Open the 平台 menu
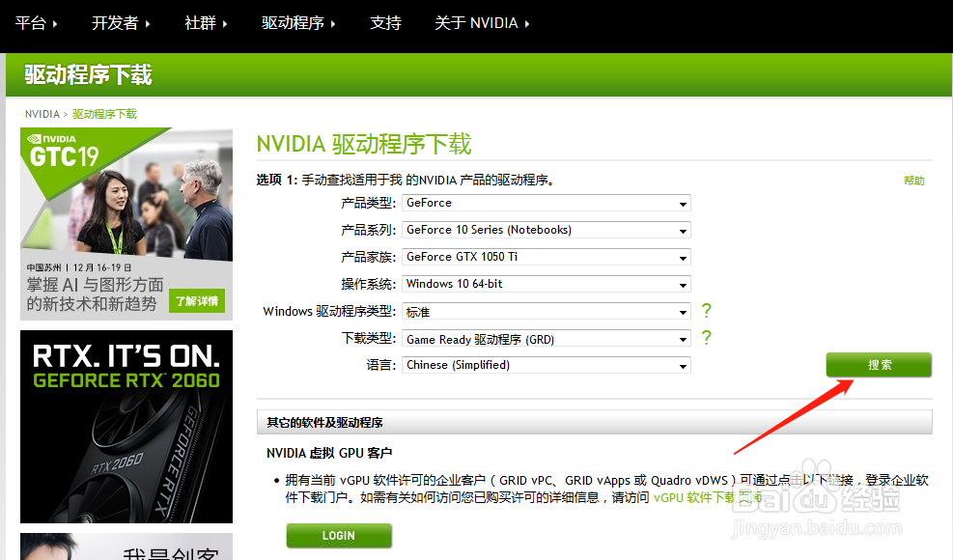This screenshot has height=560, width=953. (x=36, y=23)
